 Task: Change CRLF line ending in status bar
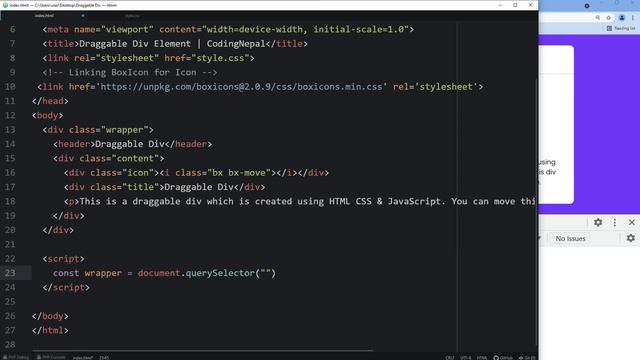pos(450,358)
